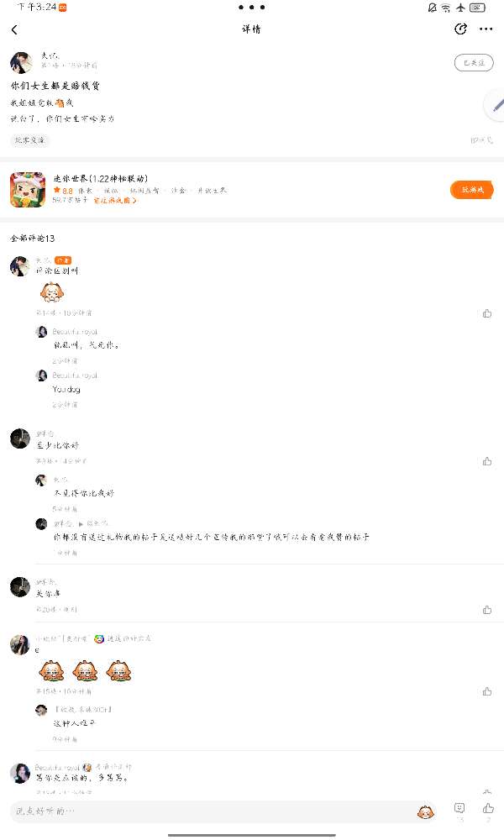Open the dog emoji sticker picker

pyautogui.click(x=425, y=812)
